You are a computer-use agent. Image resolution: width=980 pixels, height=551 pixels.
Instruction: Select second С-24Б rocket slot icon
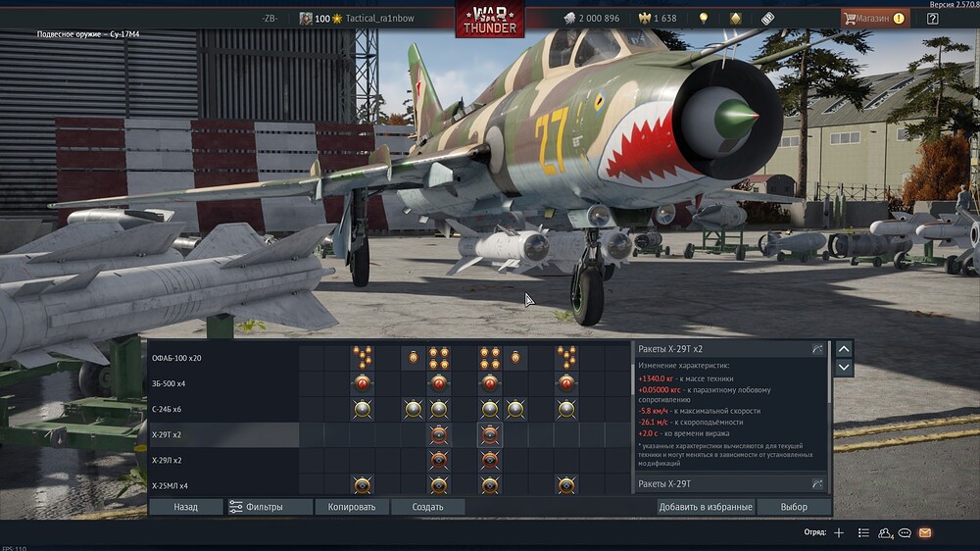coord(414,409)
